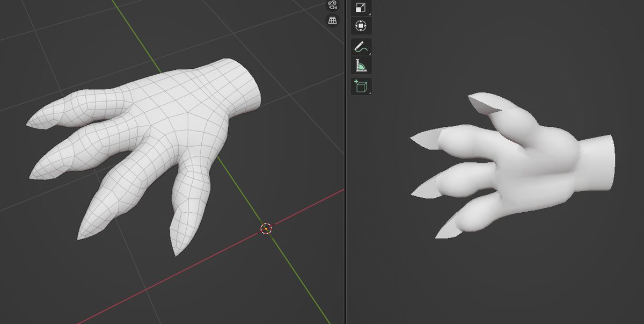Select the Add Cube tool
Viewport: 644px width, 324px height.
(361, 86)
